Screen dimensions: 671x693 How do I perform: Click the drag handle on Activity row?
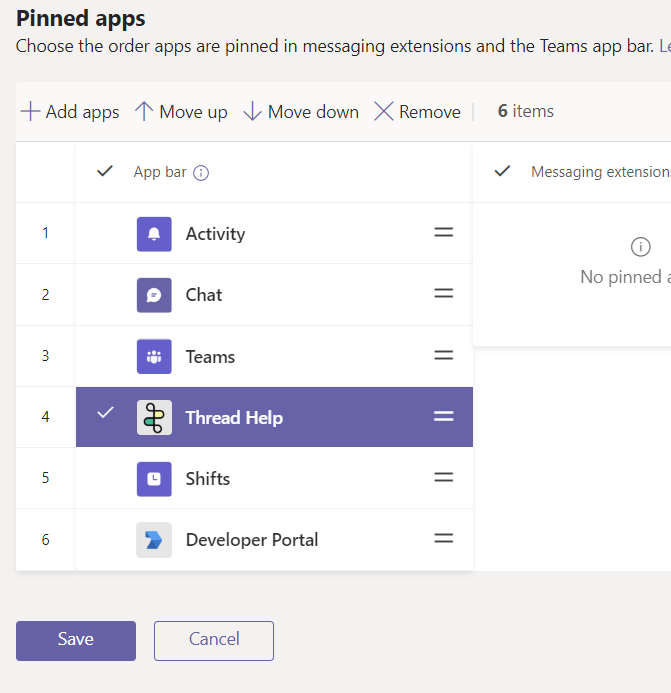[443, 233]
